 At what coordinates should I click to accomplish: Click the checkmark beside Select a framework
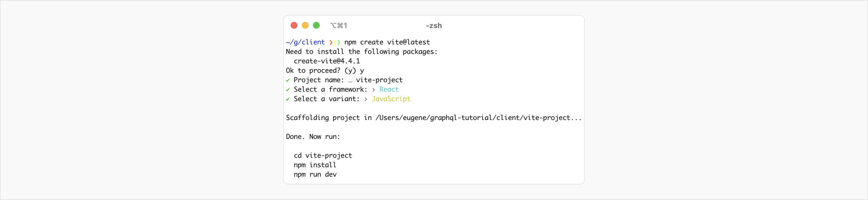pyautogui.click(x=288, y=89)
